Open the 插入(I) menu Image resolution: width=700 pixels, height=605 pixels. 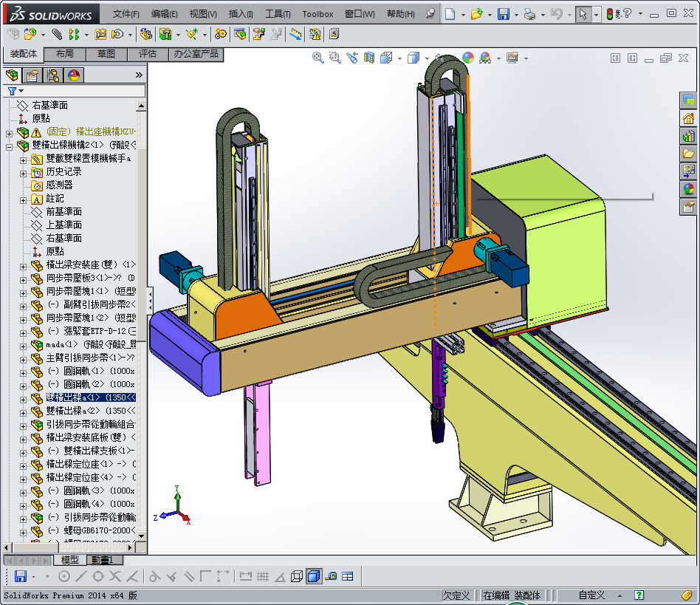coord(241,14)
